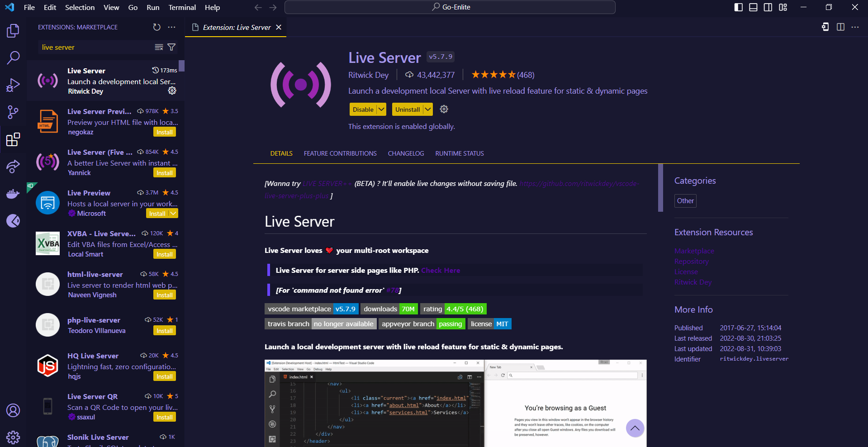Open editor More Actions ellipsis
The image size is (868, 447).
[855, 27]
